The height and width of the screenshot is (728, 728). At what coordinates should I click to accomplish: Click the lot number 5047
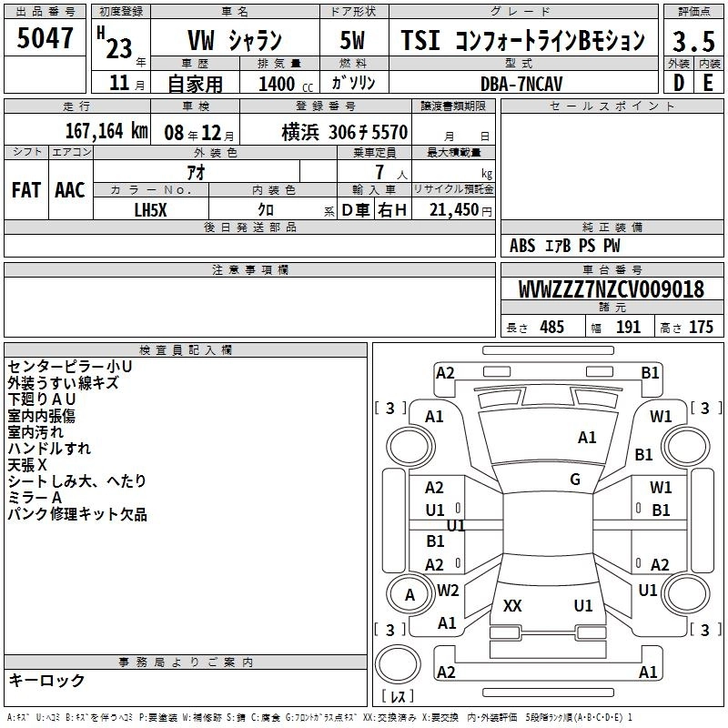45,37
